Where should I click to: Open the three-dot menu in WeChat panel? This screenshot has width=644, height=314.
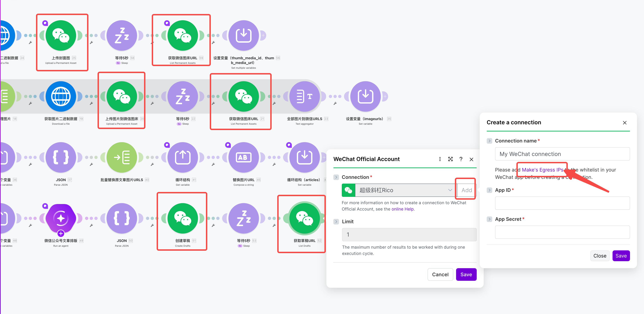point(440,159)
